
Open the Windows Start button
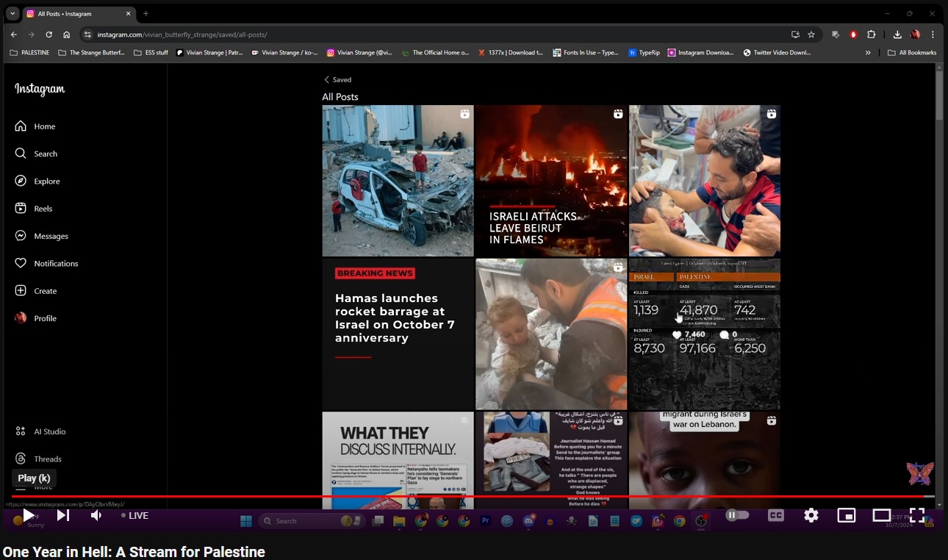click(246, 521)
